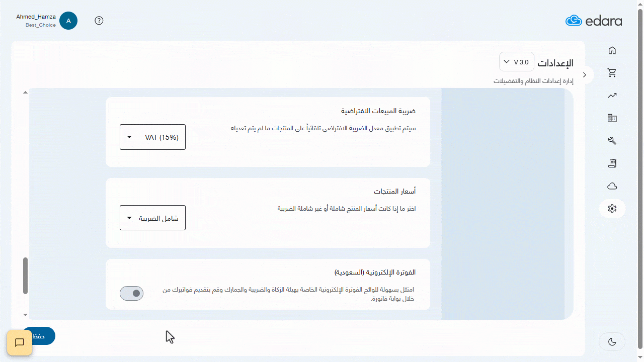Click the الفوترة الإلكترونية (السعودية) heading
Viewport: 644px width, 362px height.
point(375,272)
